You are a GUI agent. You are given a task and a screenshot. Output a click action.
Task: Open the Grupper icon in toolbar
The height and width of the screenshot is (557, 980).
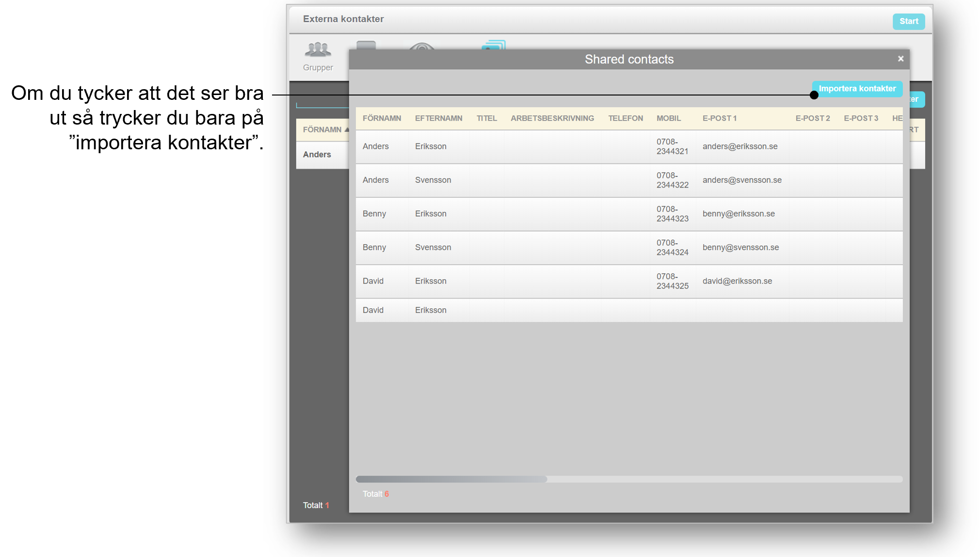coord(318,56)
